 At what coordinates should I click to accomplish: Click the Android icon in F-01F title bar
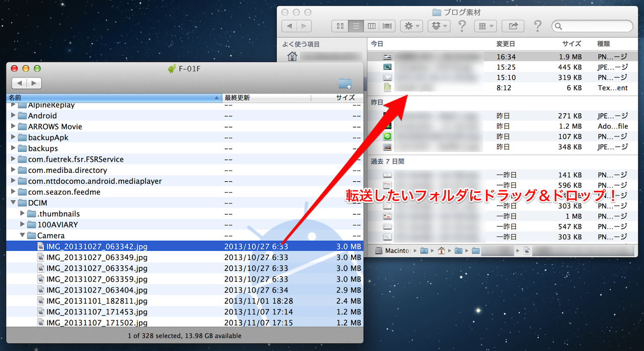pyautogui.click(x=172, y=69)
